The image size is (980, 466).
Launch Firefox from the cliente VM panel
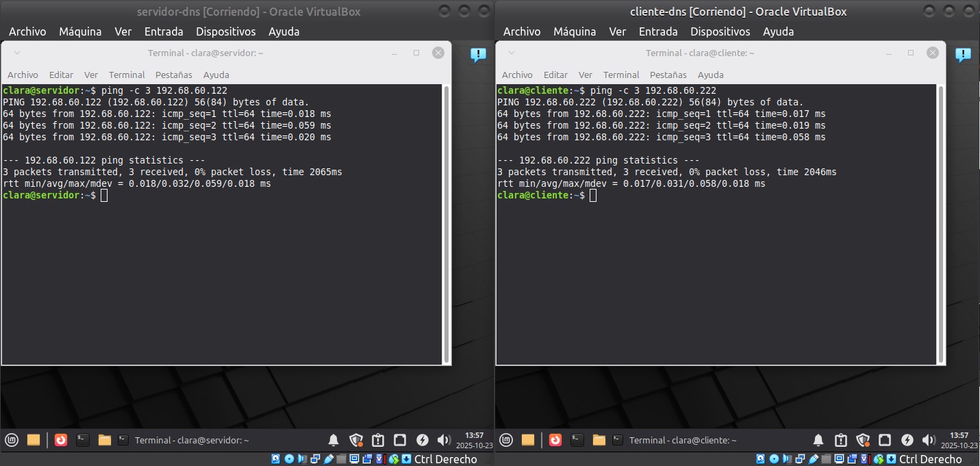pyautogui.click(x=555, y=440)
